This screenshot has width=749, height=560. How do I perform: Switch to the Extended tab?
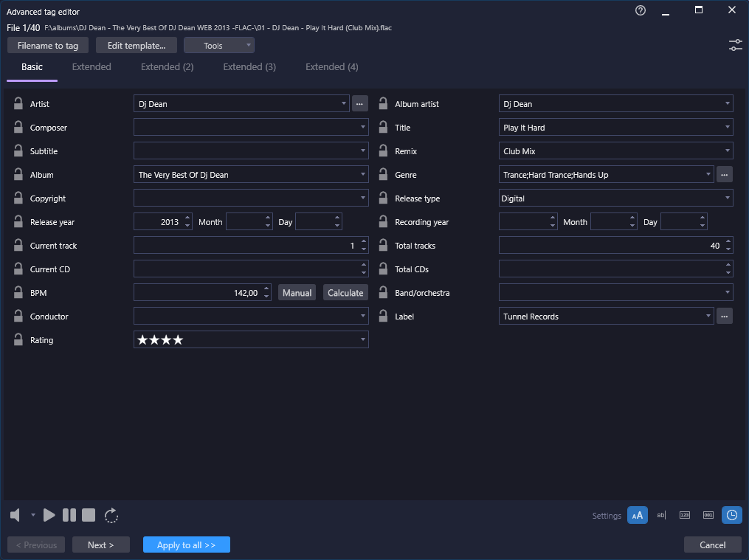click(92, 67)
